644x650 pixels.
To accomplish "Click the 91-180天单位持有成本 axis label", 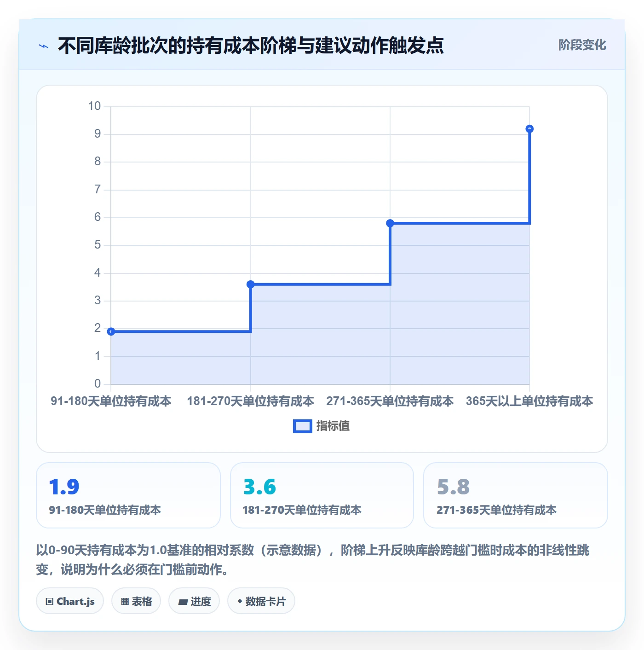I will coord(111,401).
